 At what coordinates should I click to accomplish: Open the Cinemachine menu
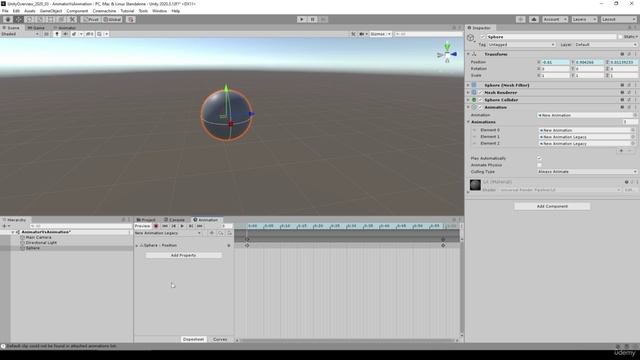104,11
